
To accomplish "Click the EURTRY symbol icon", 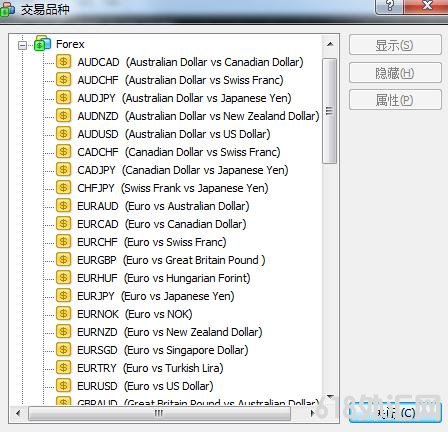I will point(63,368).
